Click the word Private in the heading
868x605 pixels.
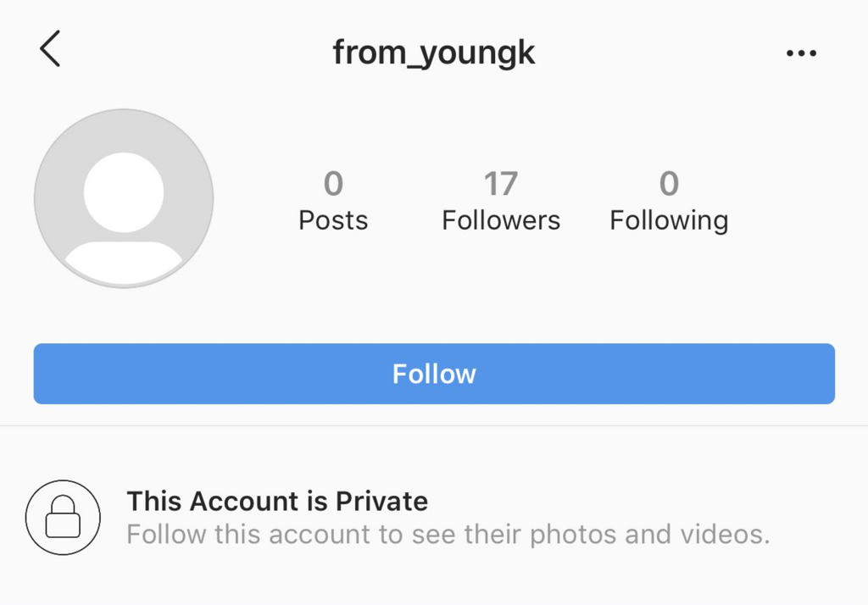(x=382, y=501)
